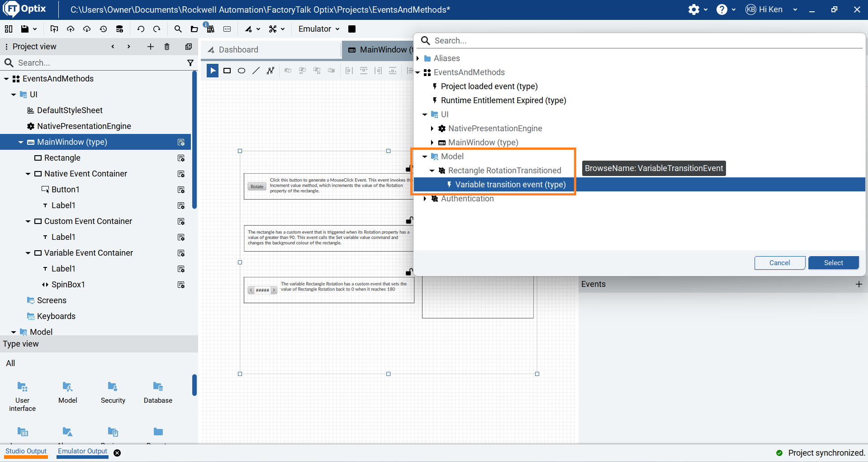Expand MainWindow (type) in the dialog tree
The width and height of the screenshot is (868, 462).
[x=432, y=143]
